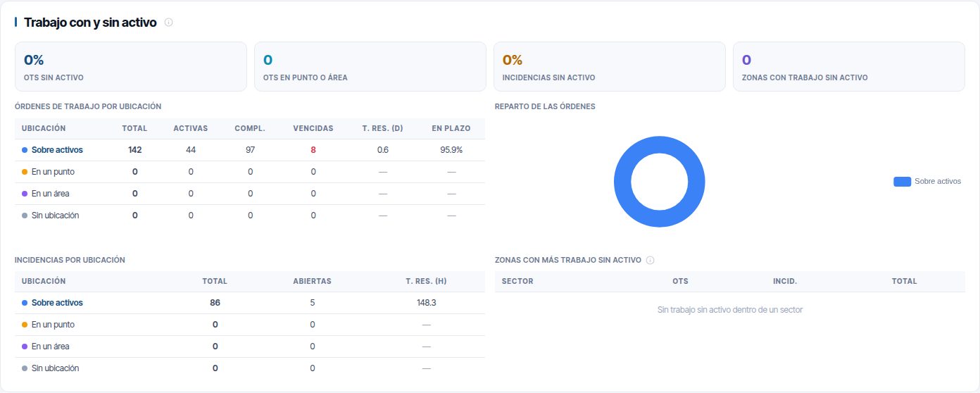Click the resolution time value 0.6
The height and width of the screenshot is (393, 980).
(383, 150)
